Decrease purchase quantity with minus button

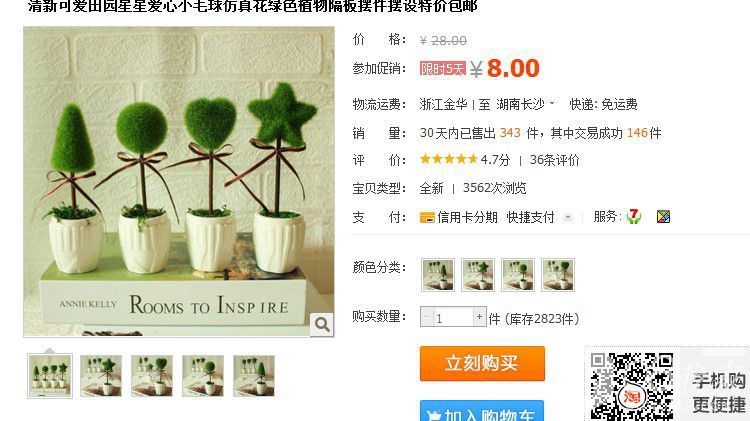click(x=427, y=317)
